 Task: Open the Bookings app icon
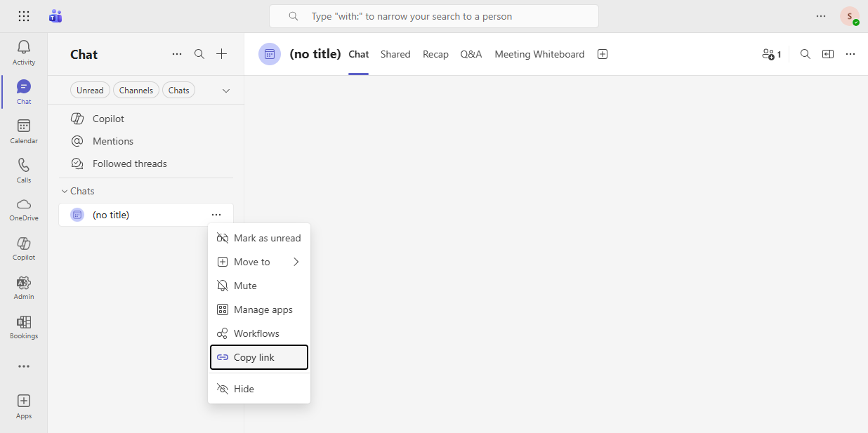pyautogui.click(x=24, y=327)
